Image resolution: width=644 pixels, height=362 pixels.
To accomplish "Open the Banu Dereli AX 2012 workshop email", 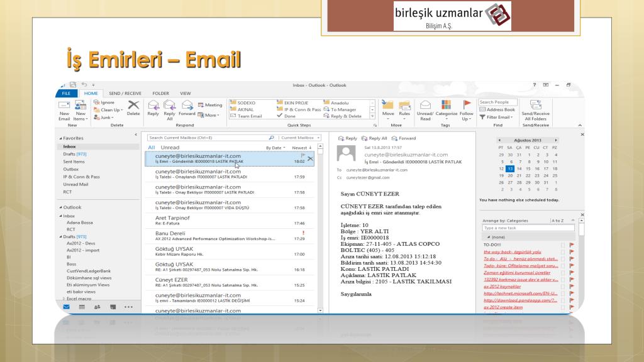I will pos(231,236).
